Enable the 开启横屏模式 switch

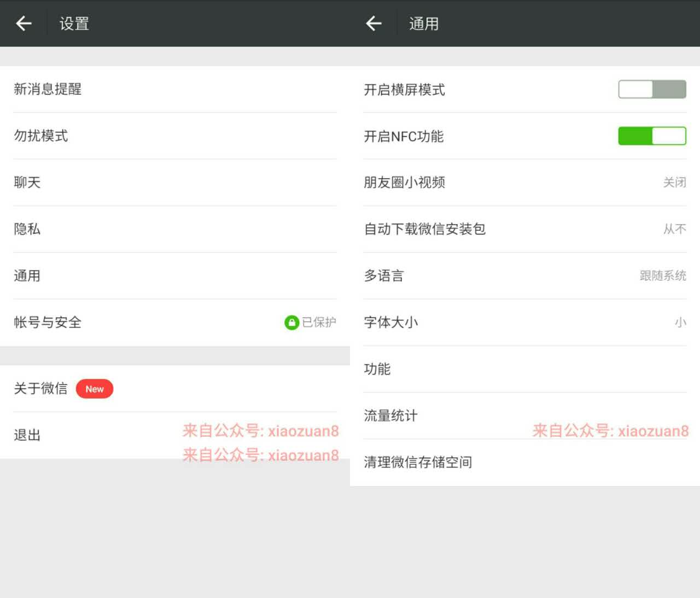(652, 90)
